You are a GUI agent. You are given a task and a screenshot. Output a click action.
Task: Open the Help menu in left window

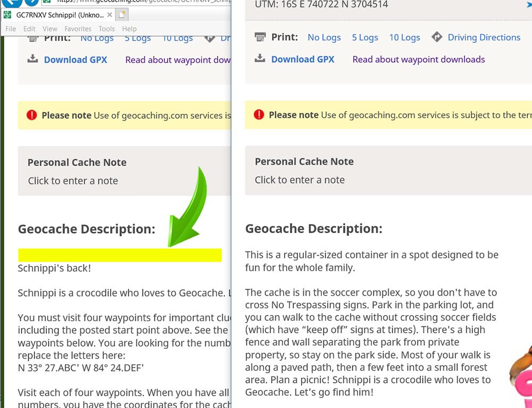(129, 29)
